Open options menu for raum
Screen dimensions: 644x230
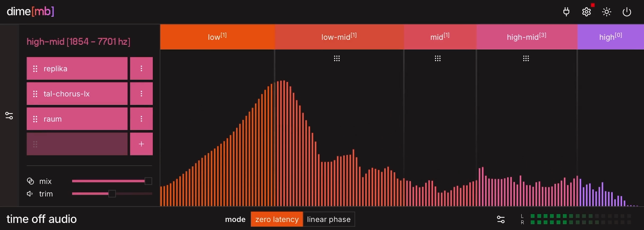[141, 119]
